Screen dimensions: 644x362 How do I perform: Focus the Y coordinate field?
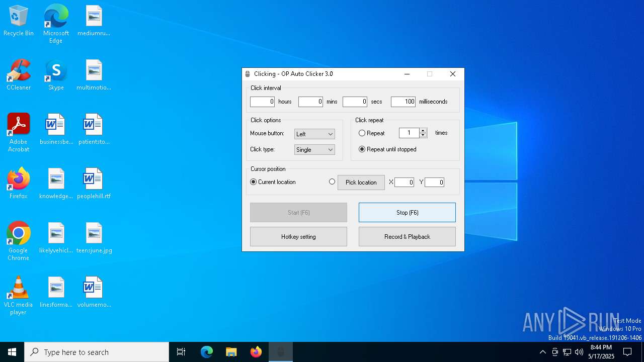point(434,183)
